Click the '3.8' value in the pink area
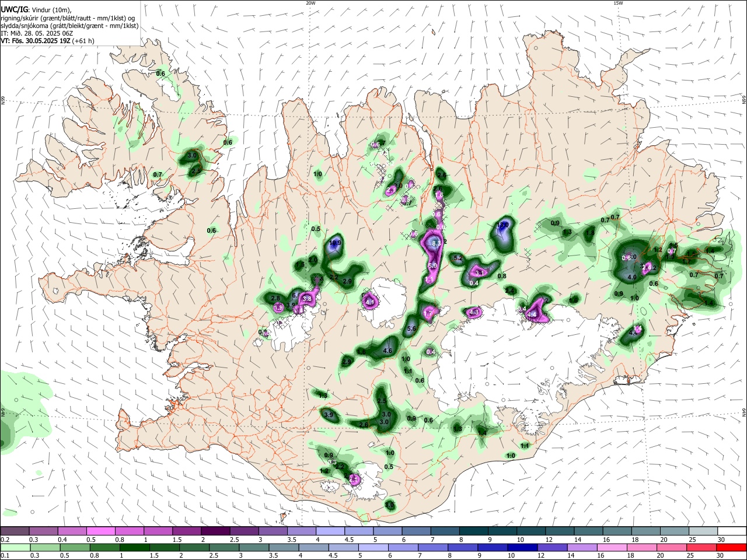Image resolution: width=747 pixels, height=560 pixels. [308, 298]
